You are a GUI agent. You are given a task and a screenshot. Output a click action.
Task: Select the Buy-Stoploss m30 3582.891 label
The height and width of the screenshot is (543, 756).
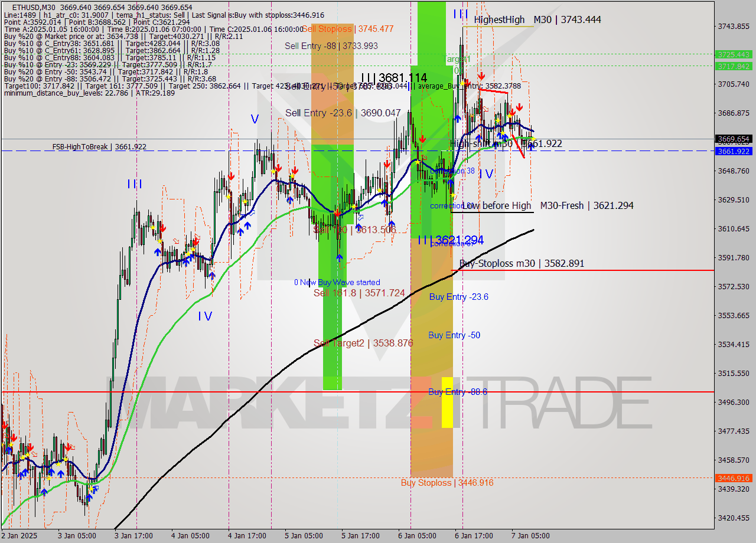tap(522, 264)
